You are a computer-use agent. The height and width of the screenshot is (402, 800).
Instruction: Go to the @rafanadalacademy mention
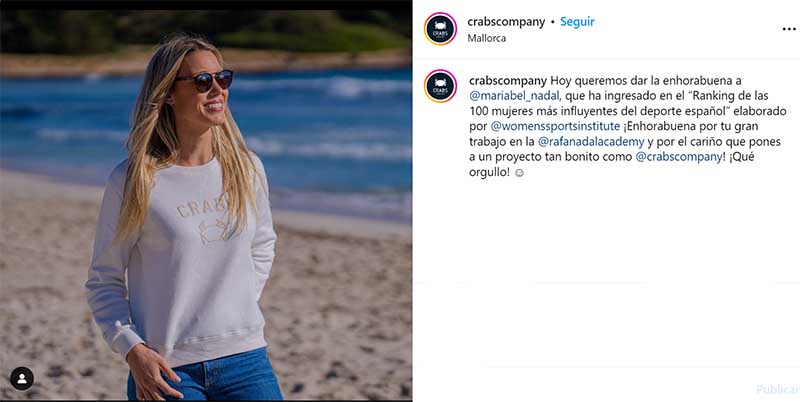coord(591,141)
